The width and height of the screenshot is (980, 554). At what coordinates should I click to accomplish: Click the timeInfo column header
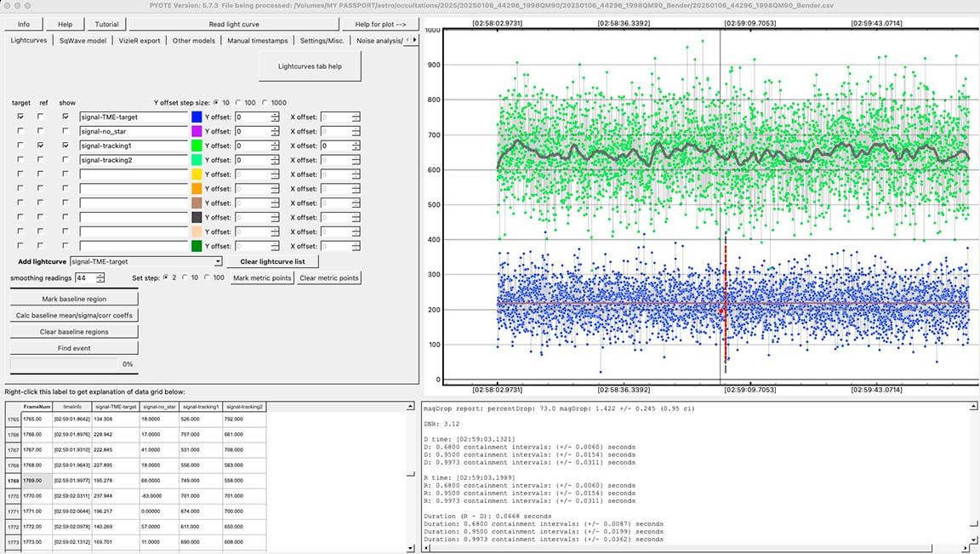pos(72,407)
